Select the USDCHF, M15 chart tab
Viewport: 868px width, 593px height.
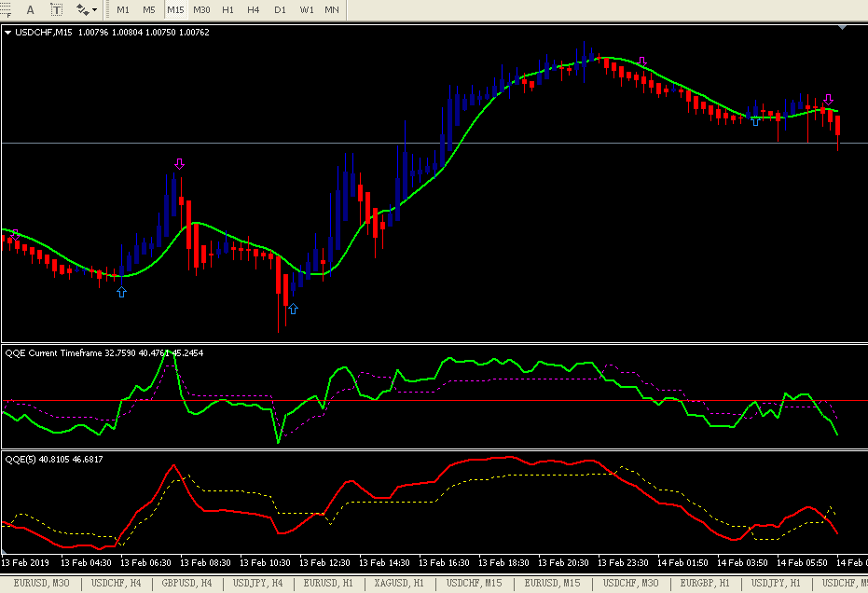(475, 583)
